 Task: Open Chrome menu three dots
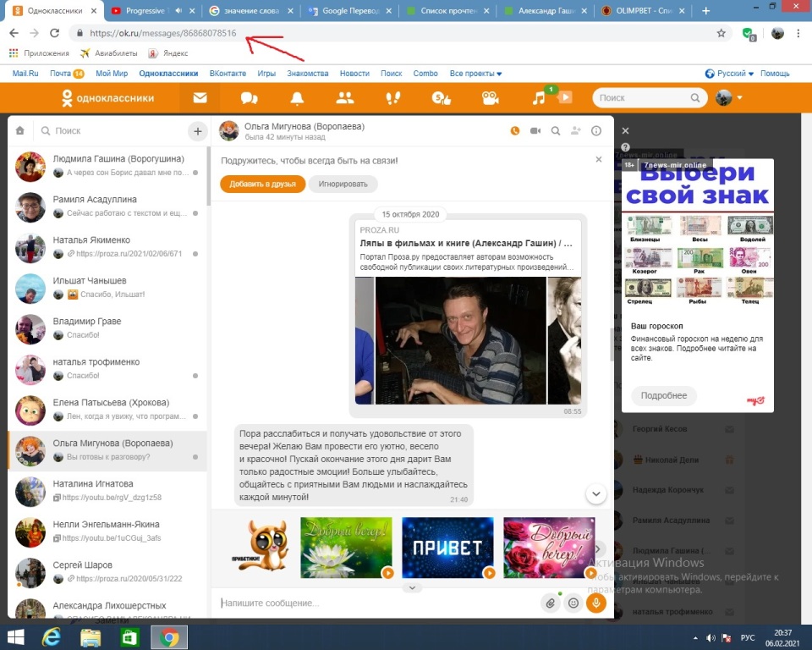(x=798, y=33)
